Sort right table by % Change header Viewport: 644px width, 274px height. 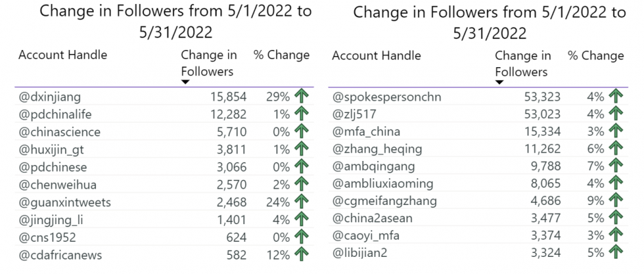point(595,55)
